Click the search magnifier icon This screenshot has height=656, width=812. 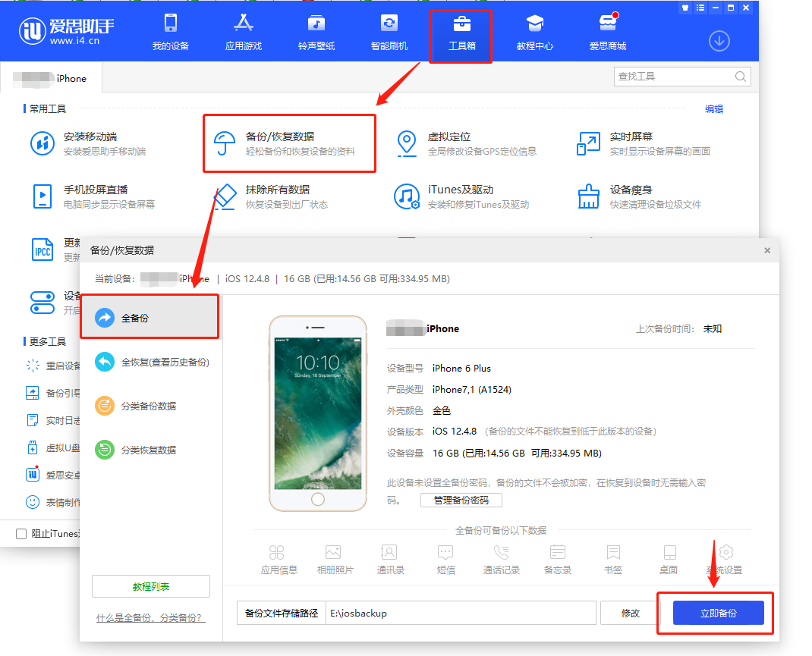pos(741,77)
